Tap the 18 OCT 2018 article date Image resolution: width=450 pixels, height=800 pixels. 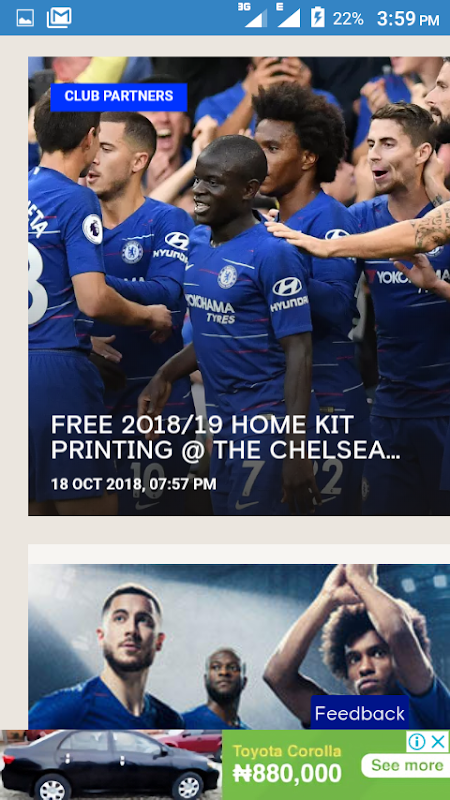[x=134, y=484]
